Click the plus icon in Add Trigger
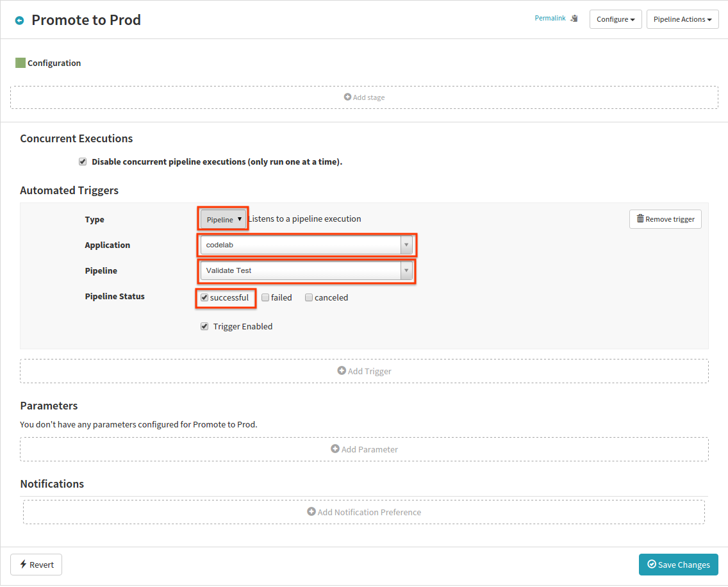This screenshot has width=728, height=587. click(342, 371)
